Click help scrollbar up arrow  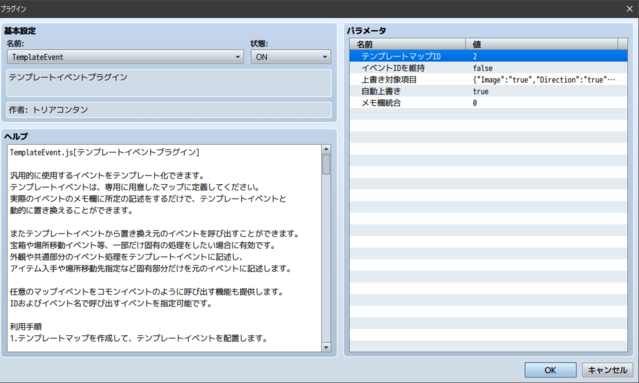coord(326,149)
